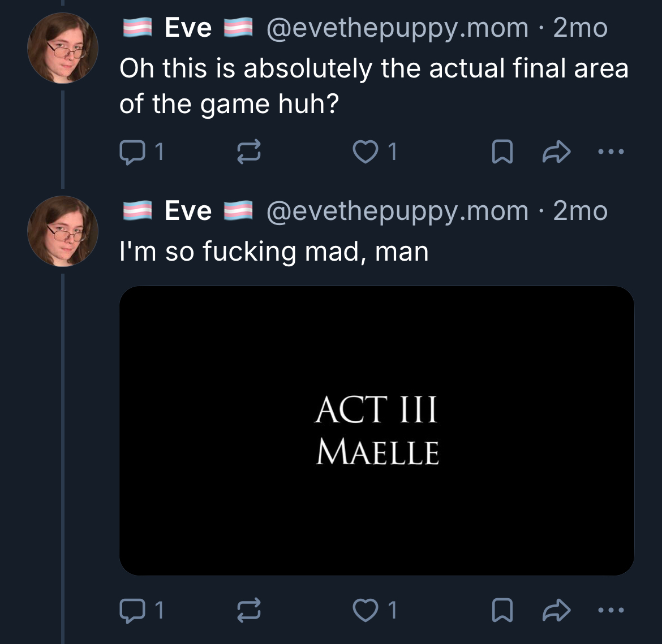Open Eve's avatar on the second post
Viewport: 662px width, 644px height.
click(x=62, y=231)
